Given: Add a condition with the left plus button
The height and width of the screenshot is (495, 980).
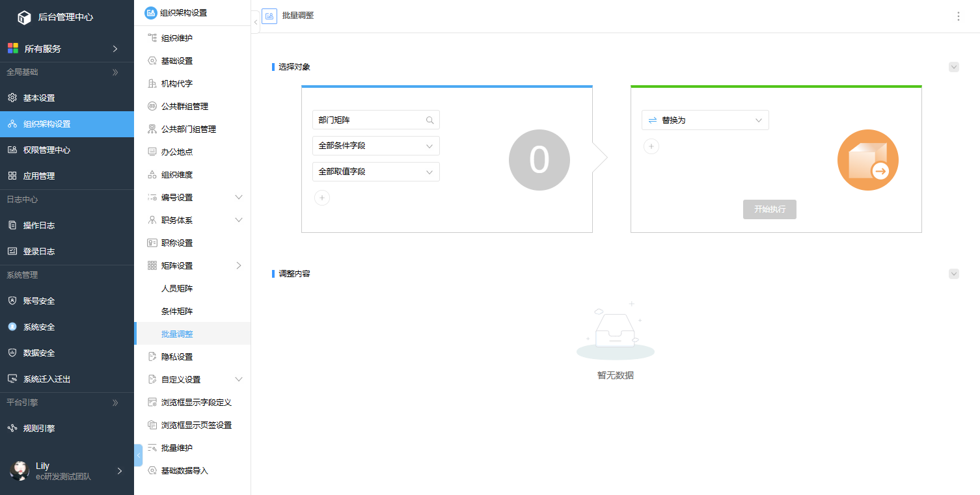Looking at the screenshot, I should [x=322, y=198].
